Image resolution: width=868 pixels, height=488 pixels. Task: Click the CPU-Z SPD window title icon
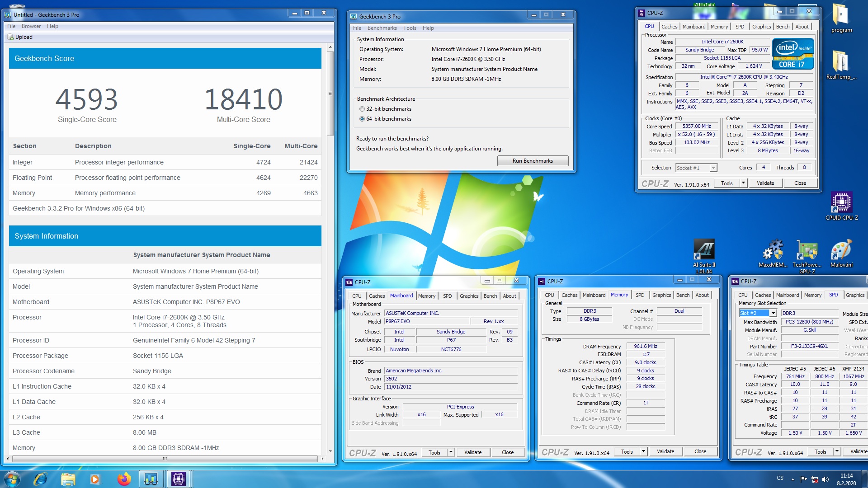pyautogui.click(x=735, y=281)
